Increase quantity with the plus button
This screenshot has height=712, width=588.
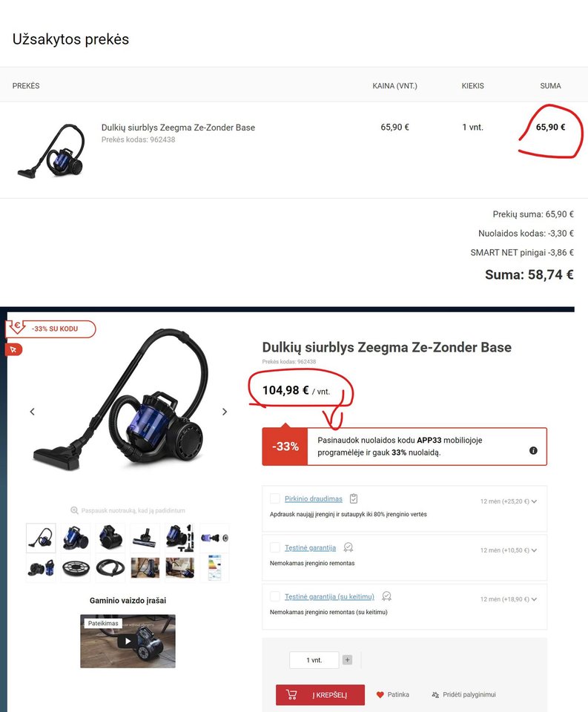click(347, 660)
